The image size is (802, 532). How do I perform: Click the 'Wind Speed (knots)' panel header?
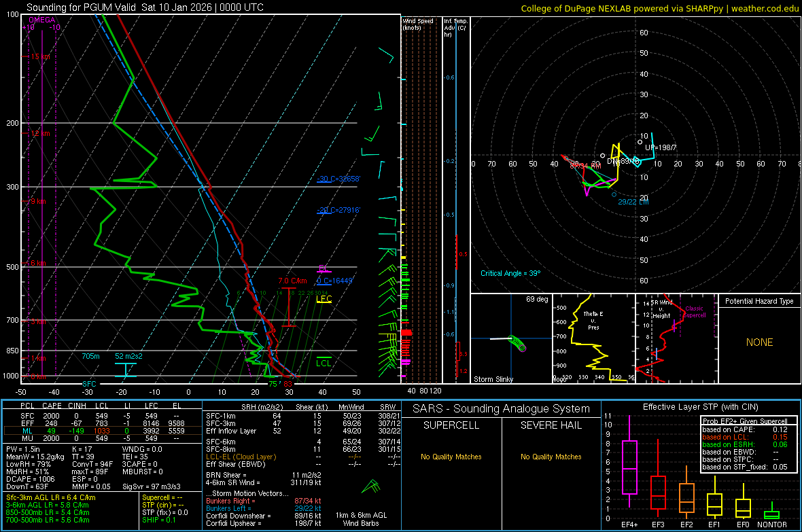pos(418,24)
